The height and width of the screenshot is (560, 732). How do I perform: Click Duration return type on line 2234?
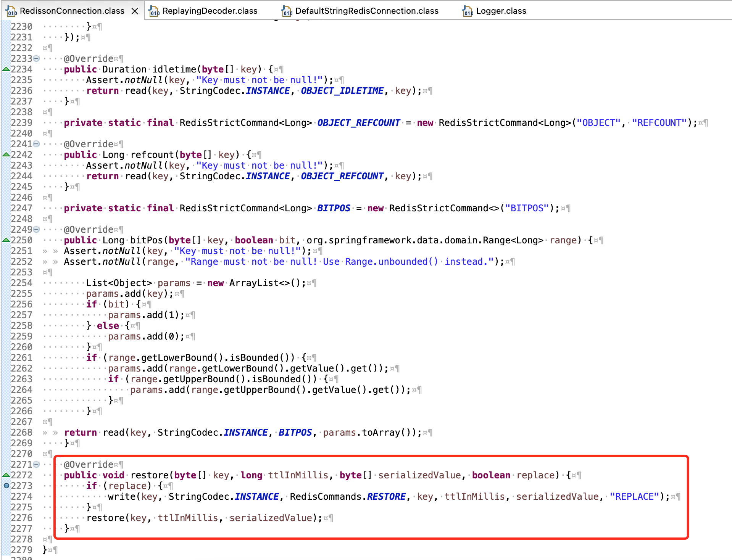[124, 69]
